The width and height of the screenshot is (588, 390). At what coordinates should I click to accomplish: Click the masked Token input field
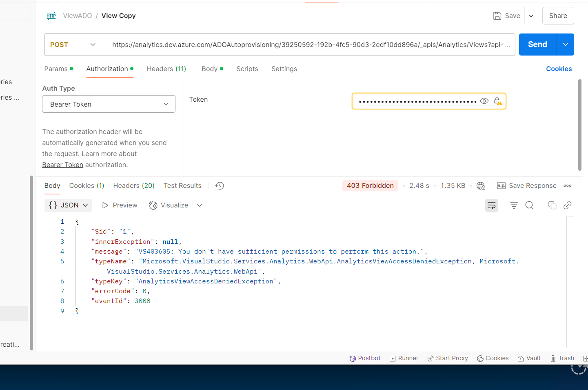(417, 101)
